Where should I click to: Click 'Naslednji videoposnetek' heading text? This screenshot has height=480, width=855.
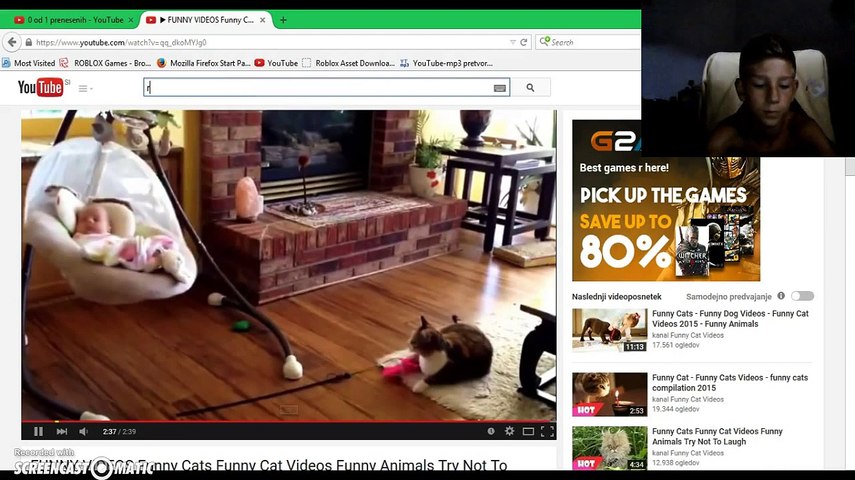(616, 297)
